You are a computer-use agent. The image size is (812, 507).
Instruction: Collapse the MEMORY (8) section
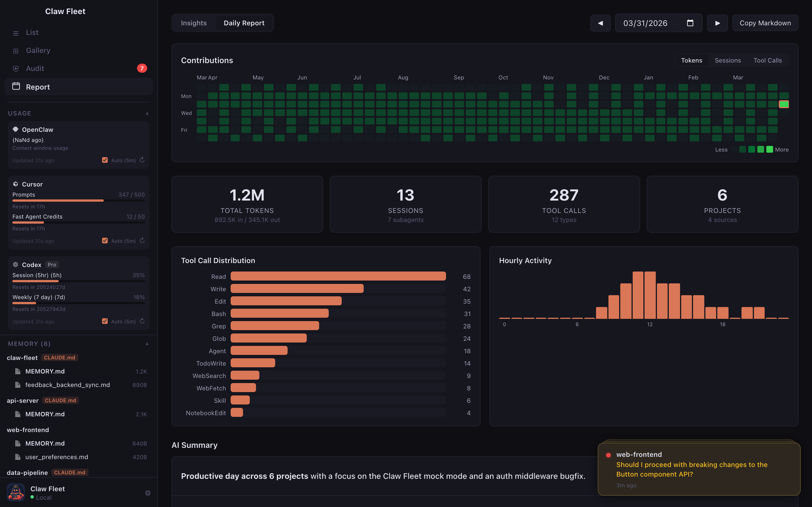[x=147, y=344]
